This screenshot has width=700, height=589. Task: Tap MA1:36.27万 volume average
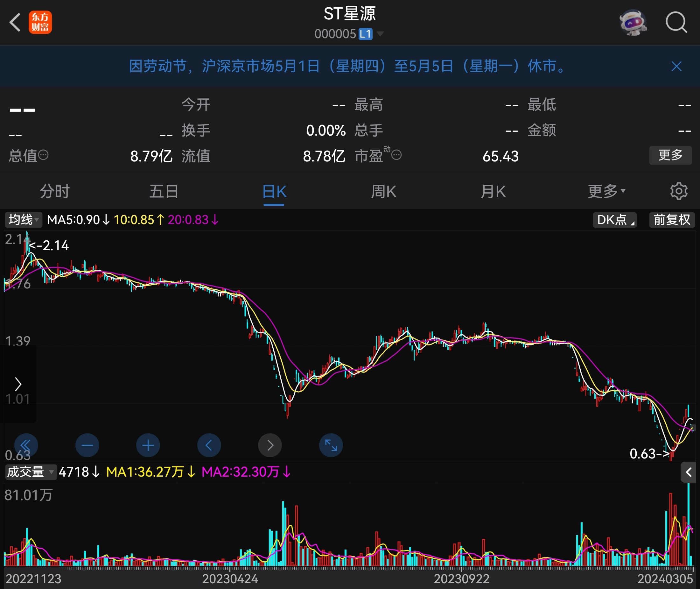(150, 472)
